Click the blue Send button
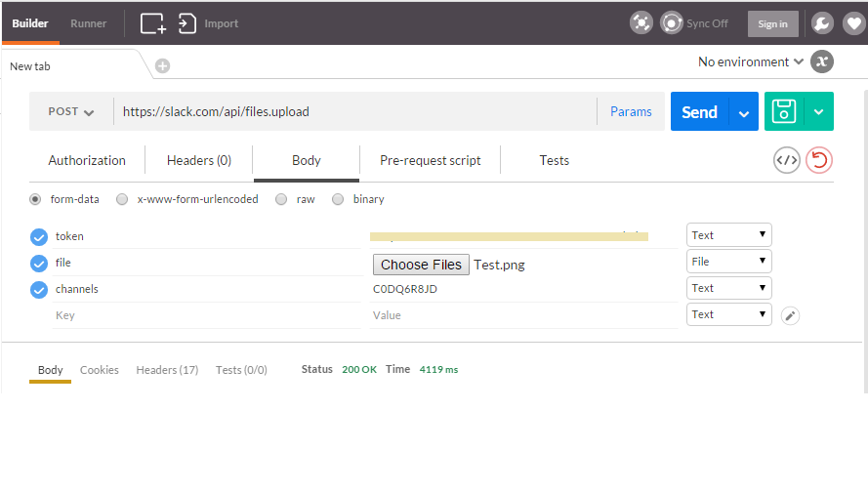Screen dimensions: 868x492 click(699, 112)
